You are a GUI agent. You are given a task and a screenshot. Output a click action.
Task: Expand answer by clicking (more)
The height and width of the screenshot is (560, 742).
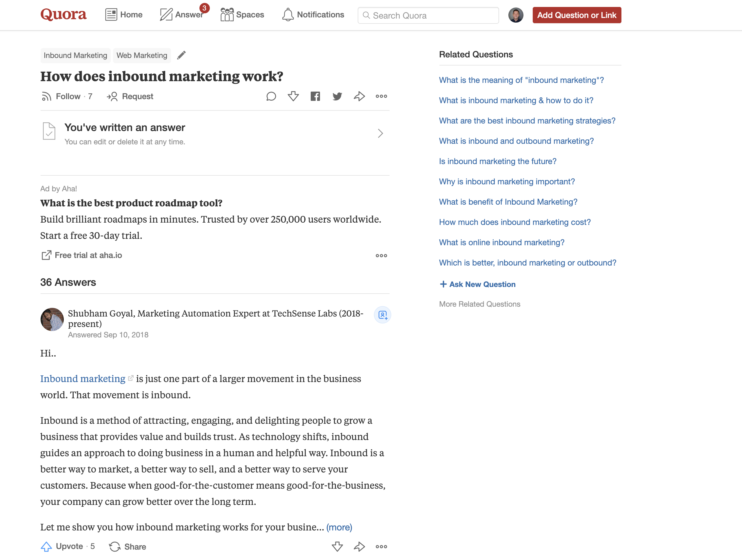click(339, 527)
